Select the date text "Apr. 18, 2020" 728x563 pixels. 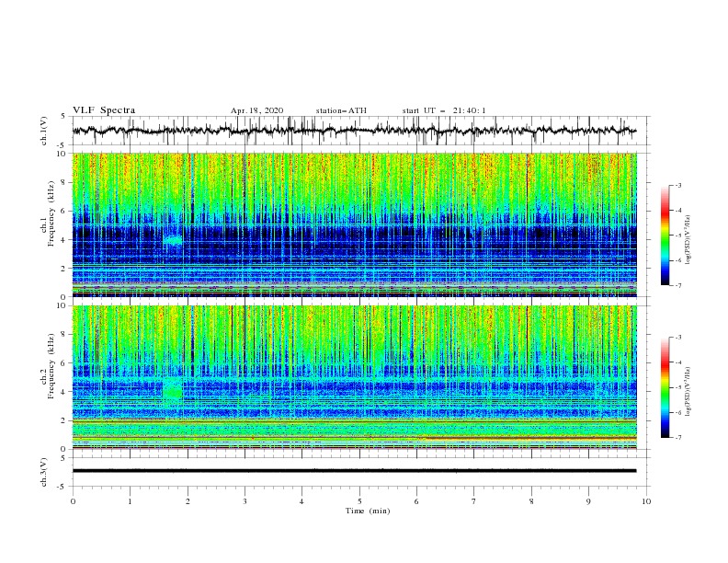tap(256, 110)
